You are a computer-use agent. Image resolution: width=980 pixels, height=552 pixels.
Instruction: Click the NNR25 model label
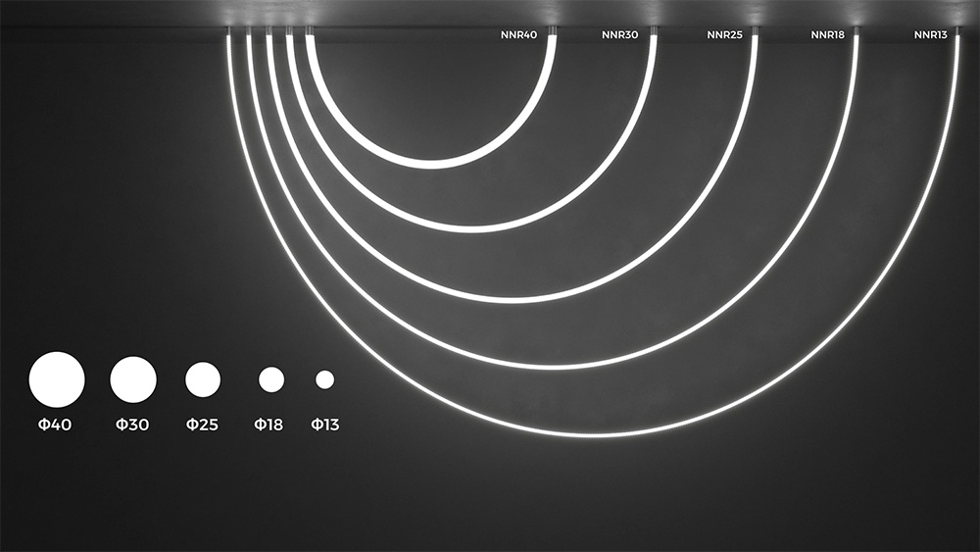tap(724, 35)
